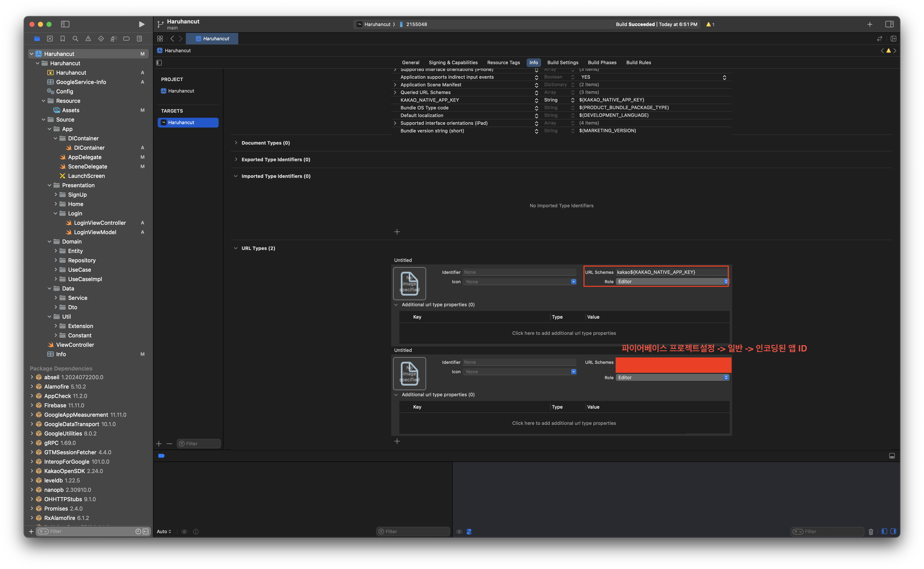Open the Source Control navigator icon
The image size is (924, 569).
50,38
